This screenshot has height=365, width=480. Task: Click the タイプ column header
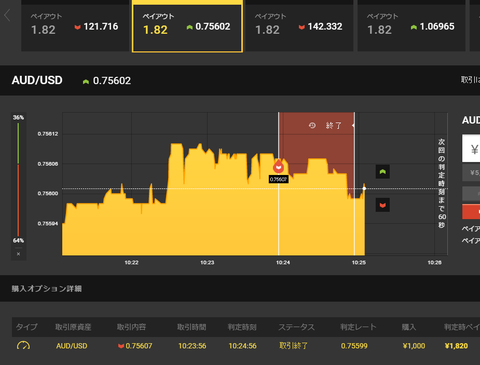click(x=27, y=327)
